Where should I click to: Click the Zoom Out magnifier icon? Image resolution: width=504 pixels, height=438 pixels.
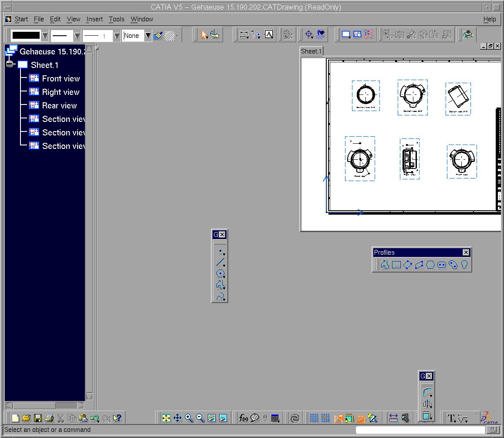pos(200,418)
